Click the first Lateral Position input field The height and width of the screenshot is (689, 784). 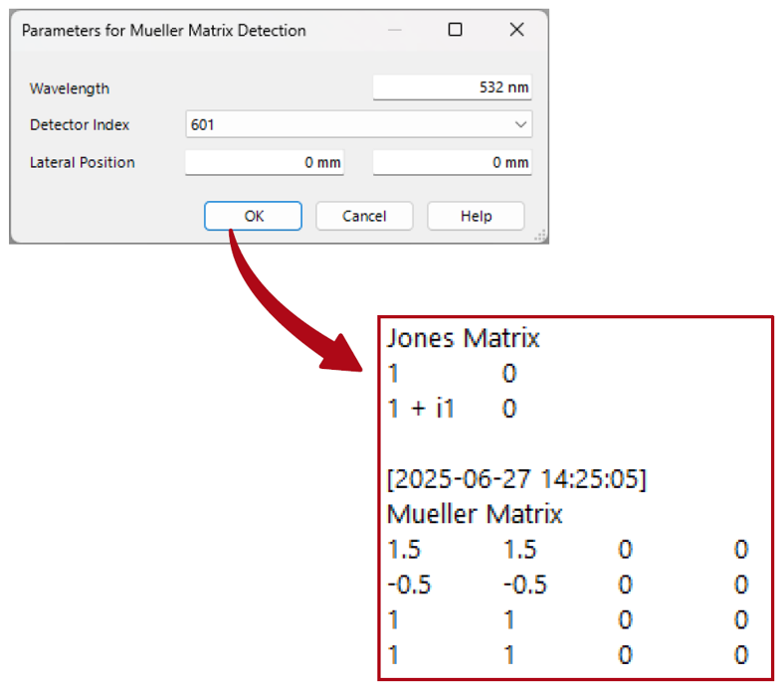[x=264, y=163]
